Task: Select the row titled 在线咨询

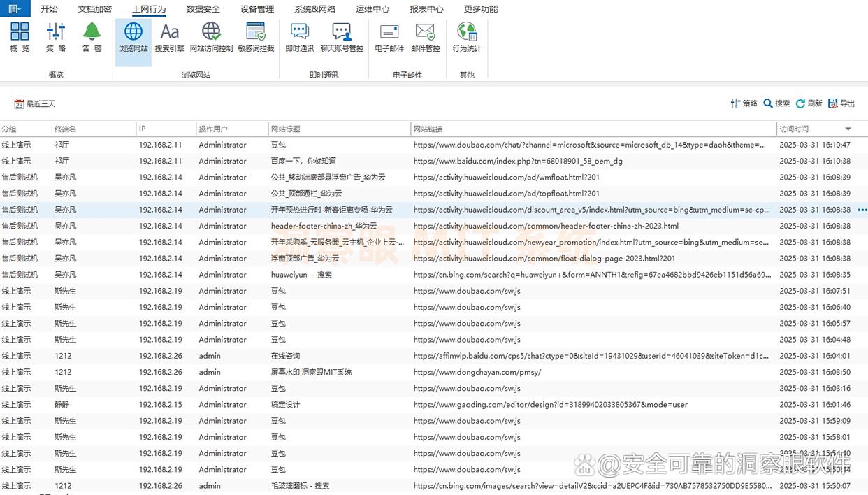Action: click(x=433, y=356)
